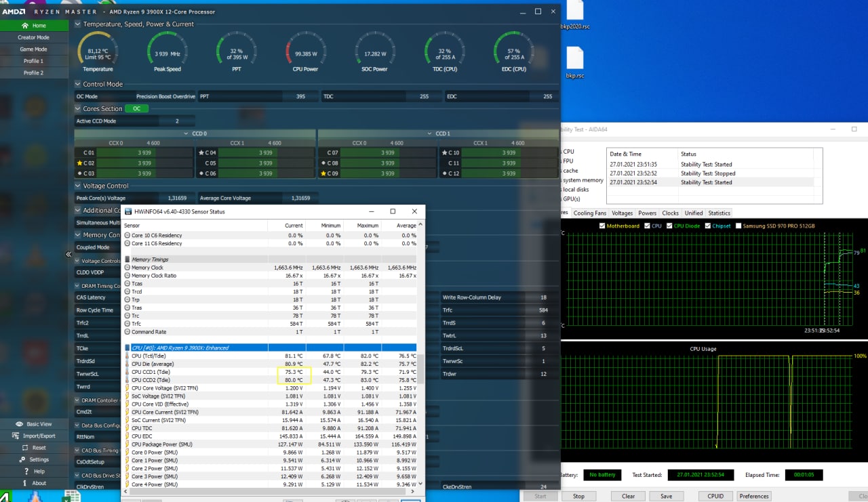Collapse the Voltage Control section

click(78, 186)
